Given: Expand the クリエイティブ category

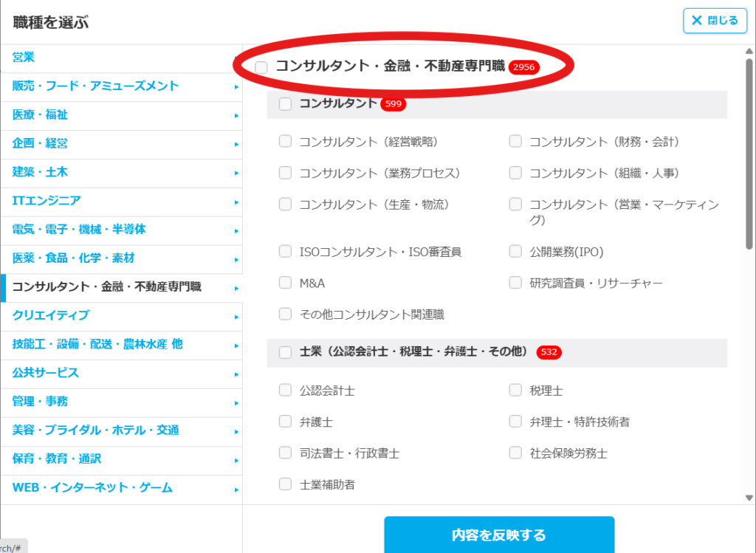Looking at the screenshot, I should point(51,315).
